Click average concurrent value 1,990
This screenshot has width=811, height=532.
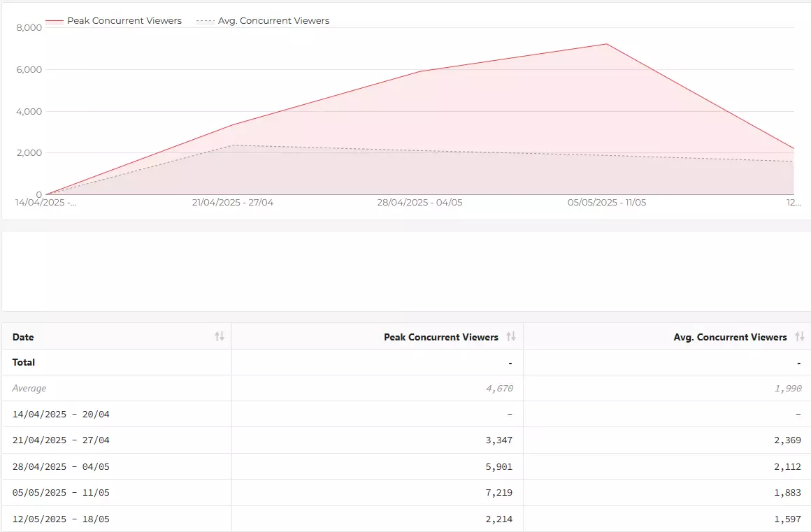[x=788, y=388]
